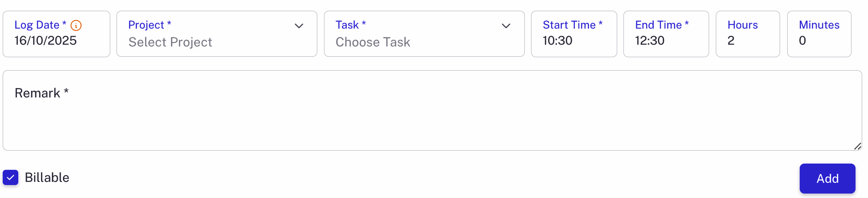Click the Select Project placeholder text

coord(170,42)
